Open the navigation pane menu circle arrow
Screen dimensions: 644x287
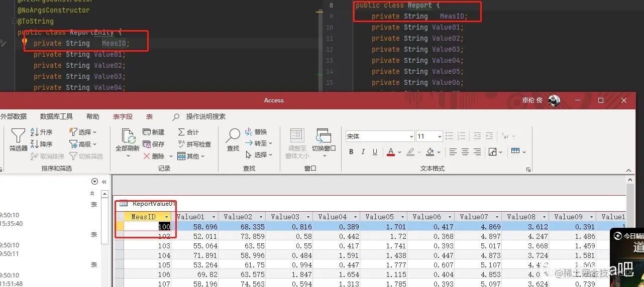94,182
